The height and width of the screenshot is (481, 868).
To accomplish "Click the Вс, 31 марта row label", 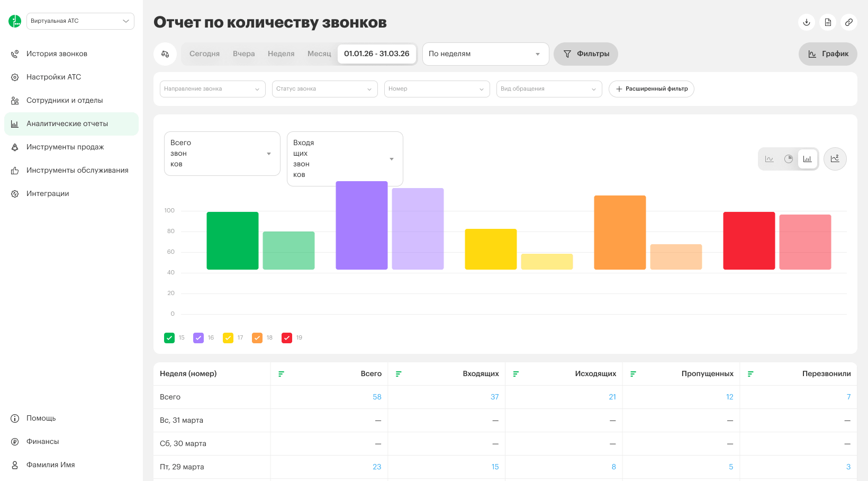I will click(182, 421).
